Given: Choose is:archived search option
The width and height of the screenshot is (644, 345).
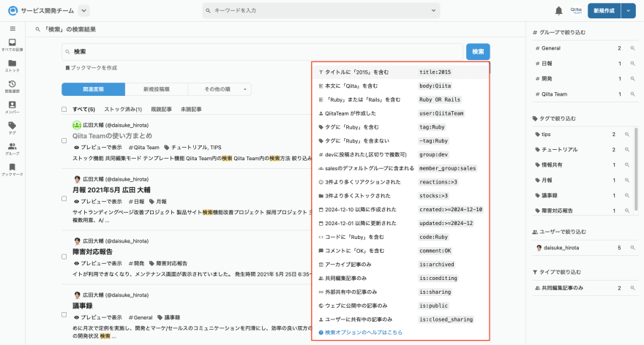Looking at the screenshot, I should point(400,265).
